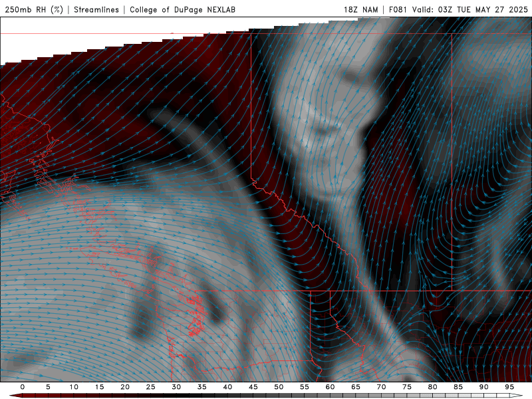The width and height of the screenshot is (532, 399).
Task: Click the '75' color scale label
Action: click(x=407, y=387)
